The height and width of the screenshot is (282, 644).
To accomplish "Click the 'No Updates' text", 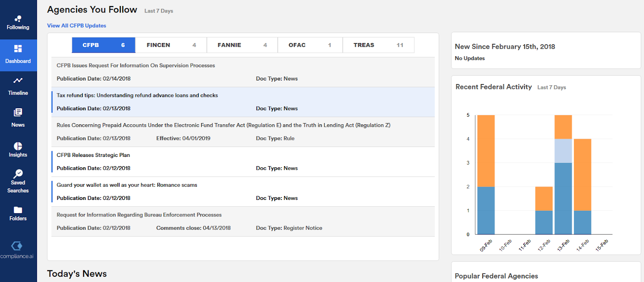I will click(470, 58).
